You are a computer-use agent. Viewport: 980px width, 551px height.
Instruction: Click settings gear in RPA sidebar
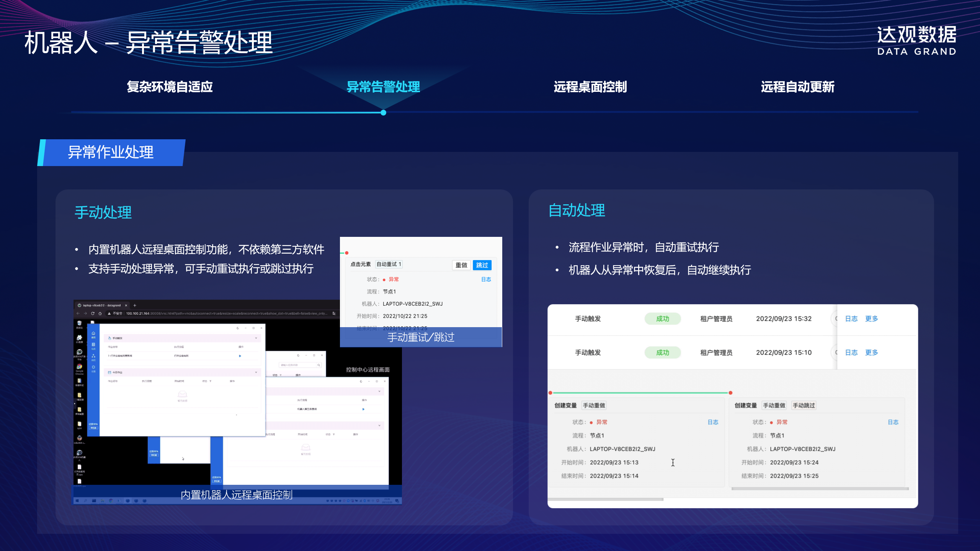pyautogui.click(x=93, y=368)
